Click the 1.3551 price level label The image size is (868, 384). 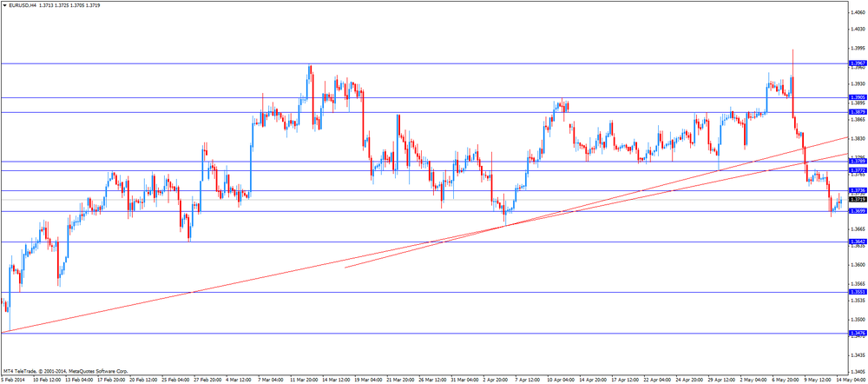click(858, 291)
